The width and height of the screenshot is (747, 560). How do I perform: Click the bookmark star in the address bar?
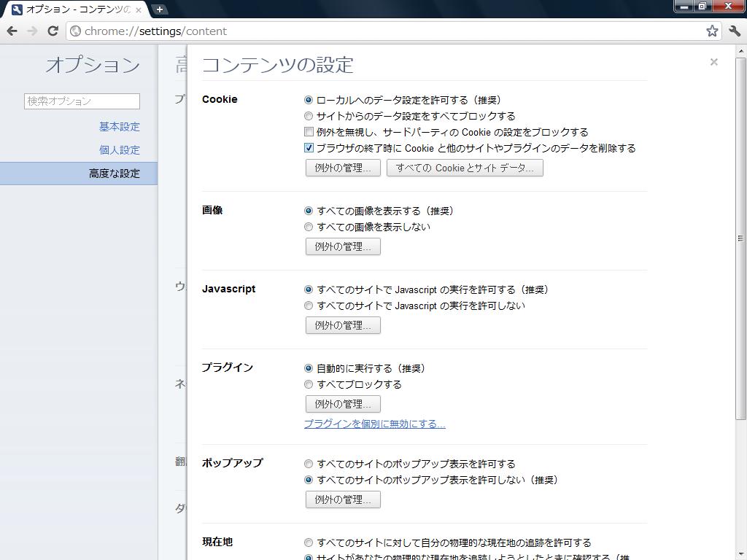click(x=711, y=31)
